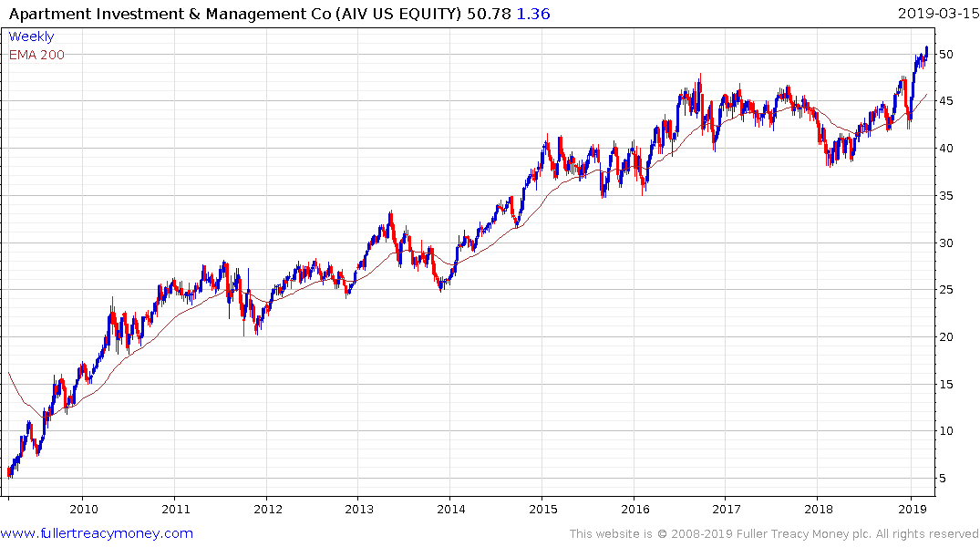Screen dimensions: 980x547
Task: Click the 2017 label on the time axis
Action: pyautogui.click(x=727, y=509)
